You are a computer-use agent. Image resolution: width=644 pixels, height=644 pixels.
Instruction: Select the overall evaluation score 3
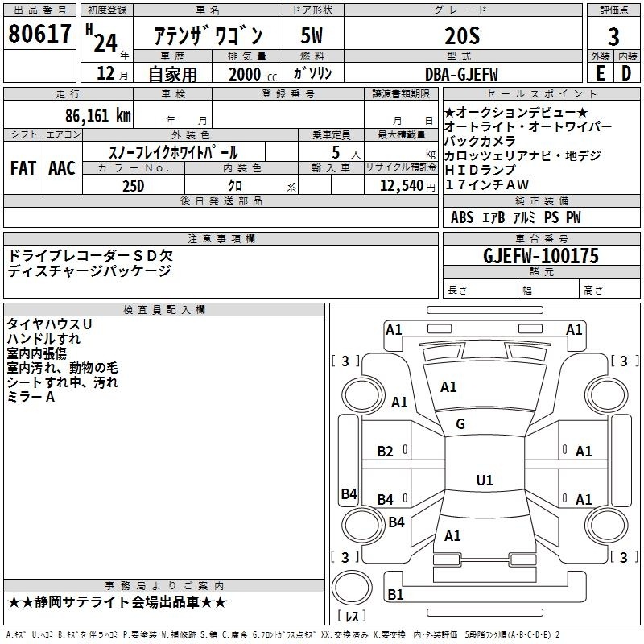tap(613, 36)
